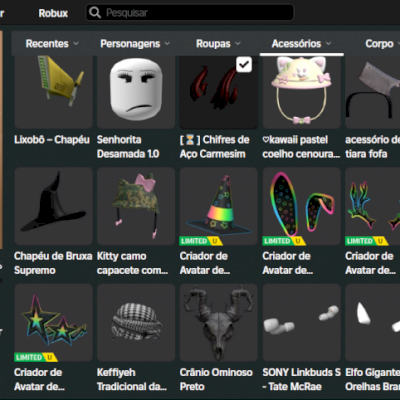Expand the Recentes dropdown chevron
This screenshot has height=400, width=400.
pos(76,44)
